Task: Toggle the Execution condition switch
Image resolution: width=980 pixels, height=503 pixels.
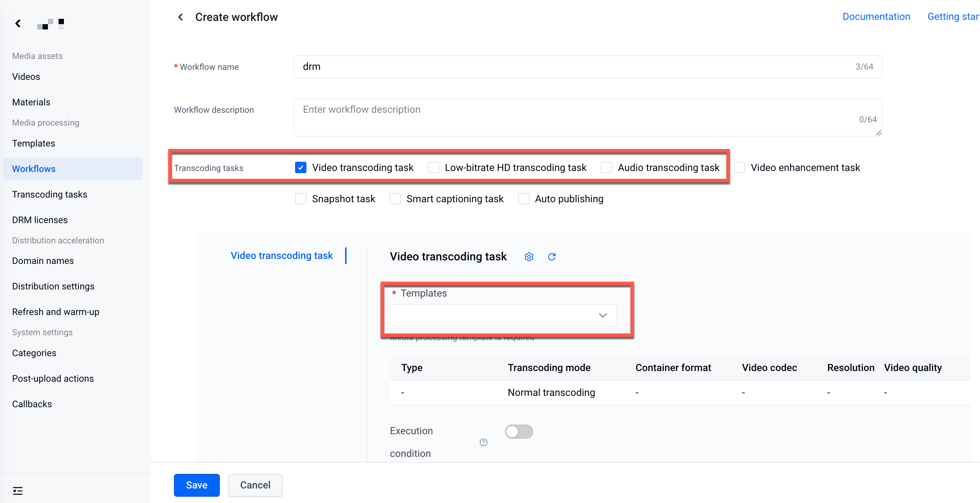Action: click(519, 431)
